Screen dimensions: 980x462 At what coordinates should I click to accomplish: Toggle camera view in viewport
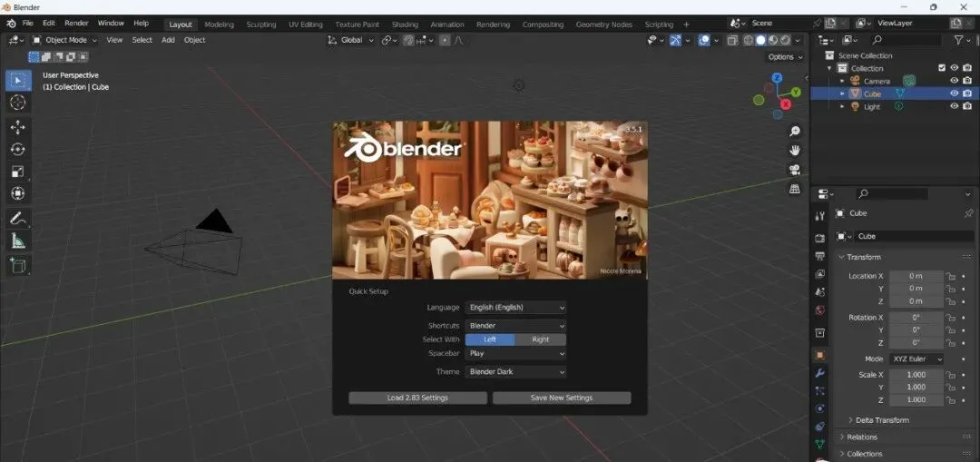click(795, 170)
